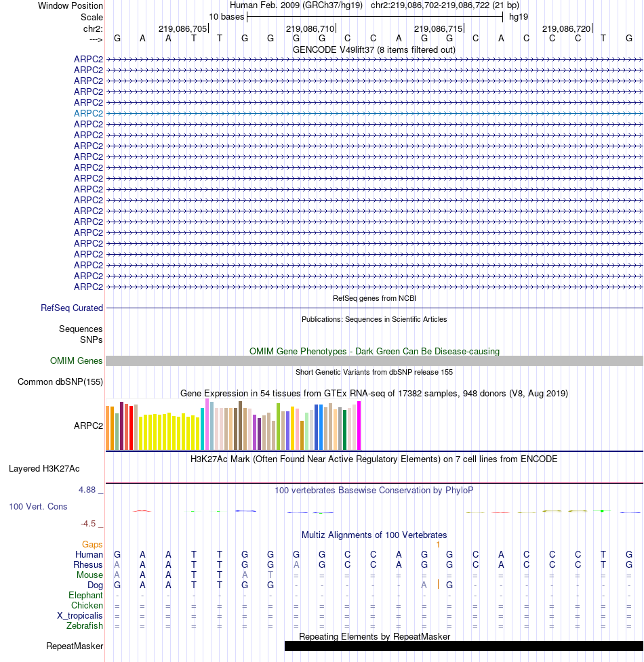
Task: Click the Scale ruler label
Action: 92,18
